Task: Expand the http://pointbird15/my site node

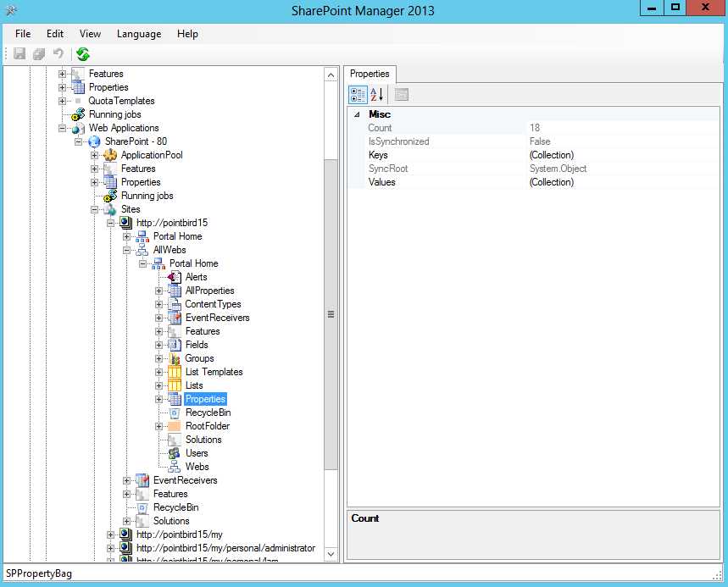Action: 110,534
